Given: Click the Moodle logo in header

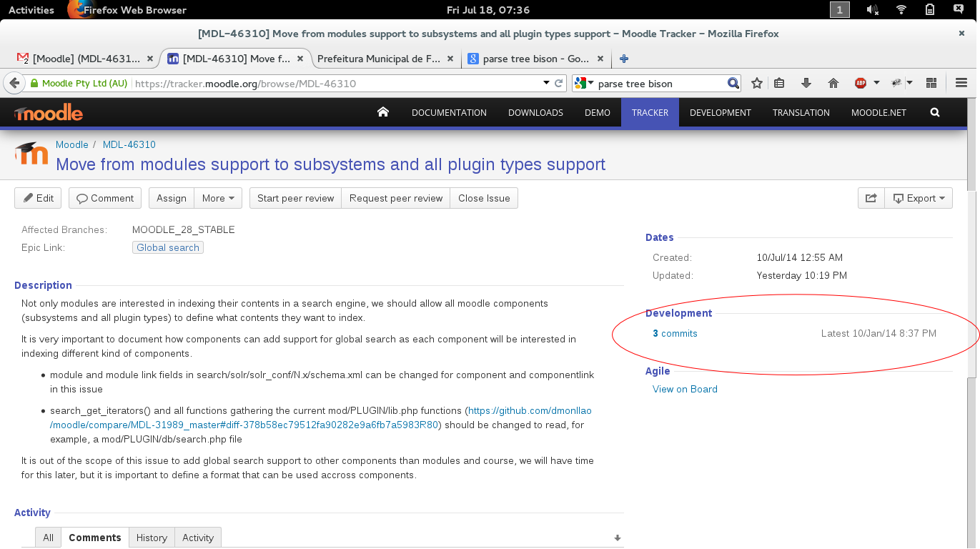Looking at the screenshot, I should point(49,113).
